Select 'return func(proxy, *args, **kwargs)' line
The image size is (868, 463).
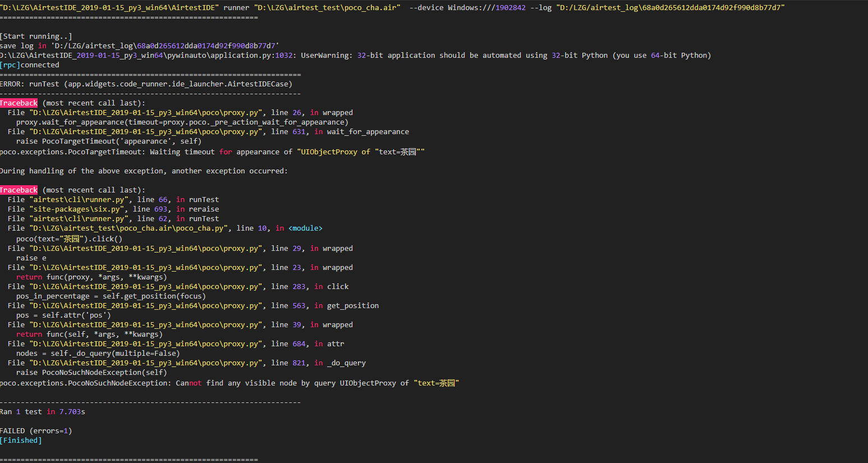pyautogui.click(x=91, y=277)
